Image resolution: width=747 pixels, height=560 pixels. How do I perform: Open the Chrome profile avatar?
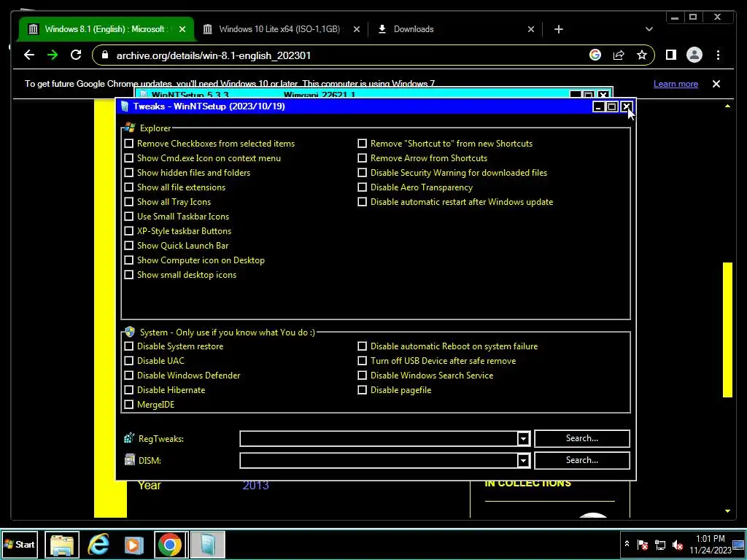694,55
